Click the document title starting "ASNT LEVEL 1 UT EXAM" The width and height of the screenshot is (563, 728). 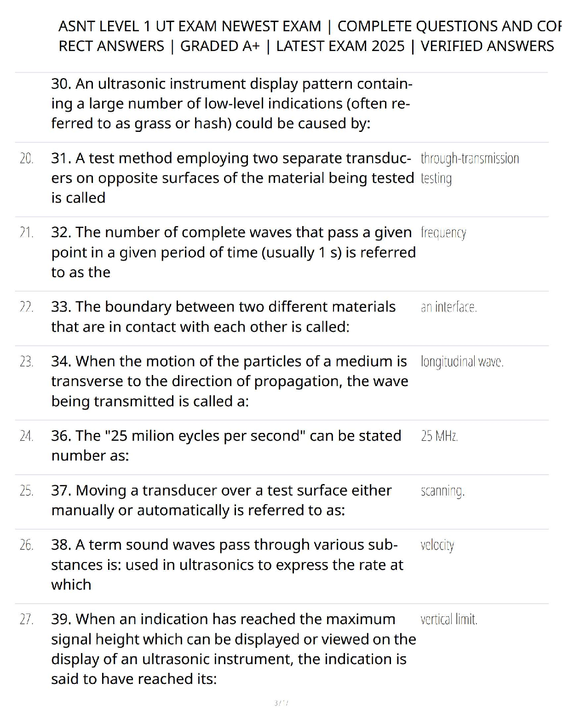tap(306, 36)
